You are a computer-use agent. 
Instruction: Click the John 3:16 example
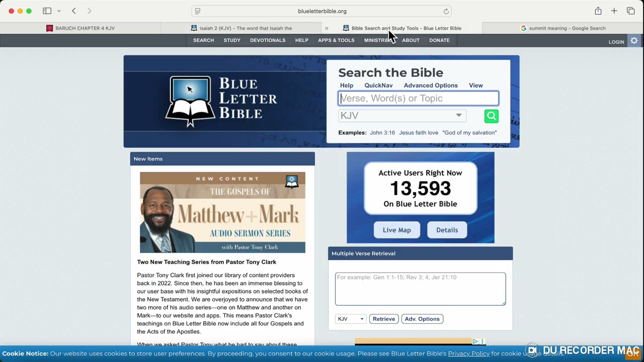point(382,133)
